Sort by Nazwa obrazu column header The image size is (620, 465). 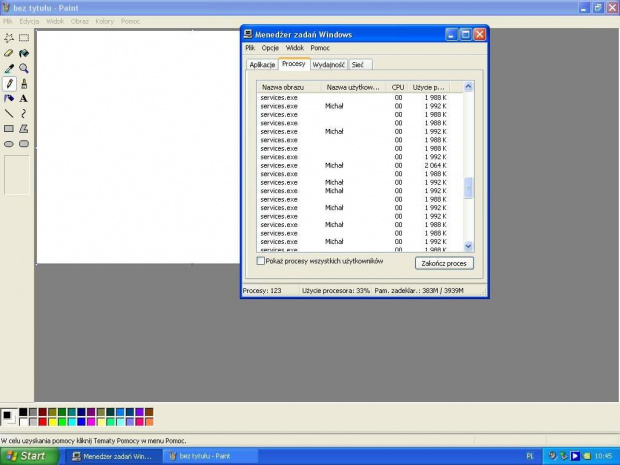289,87
